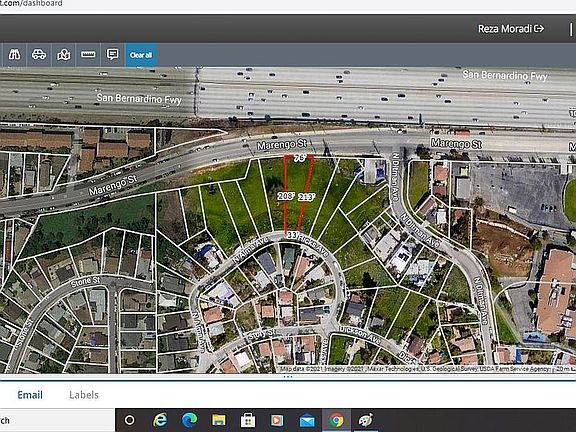Image resolution: width=576 pixels, height=432 pixels.
Task: Open Microsoft Store from taskbar
Action: [248, 420]
